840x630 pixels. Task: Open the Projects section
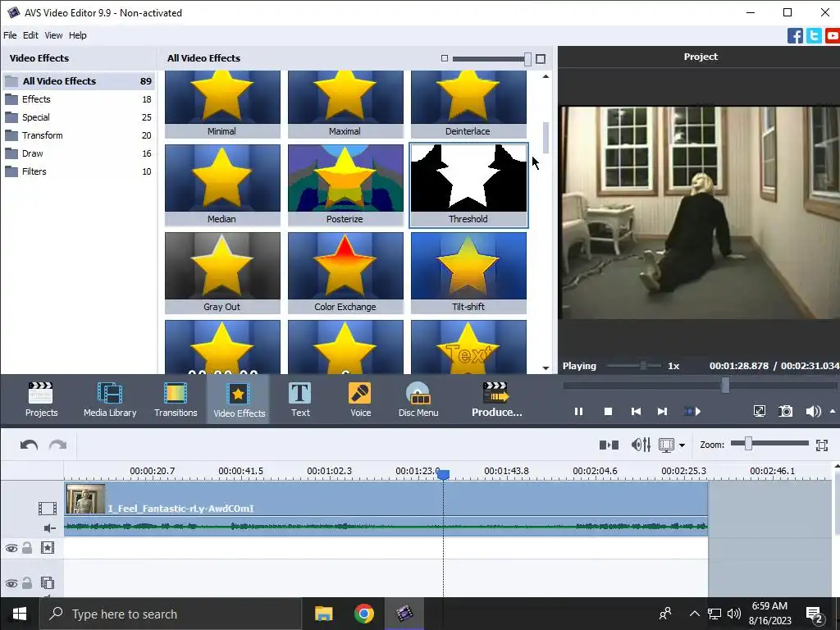coord(41,399)
